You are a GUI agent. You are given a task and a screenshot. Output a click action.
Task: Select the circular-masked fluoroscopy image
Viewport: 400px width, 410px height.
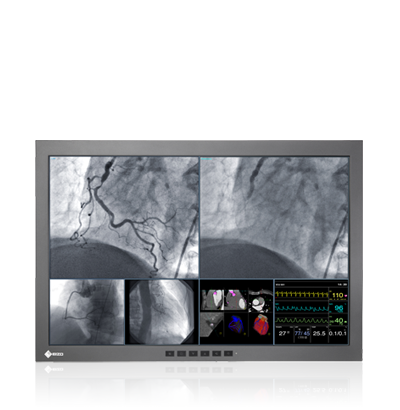162,312
